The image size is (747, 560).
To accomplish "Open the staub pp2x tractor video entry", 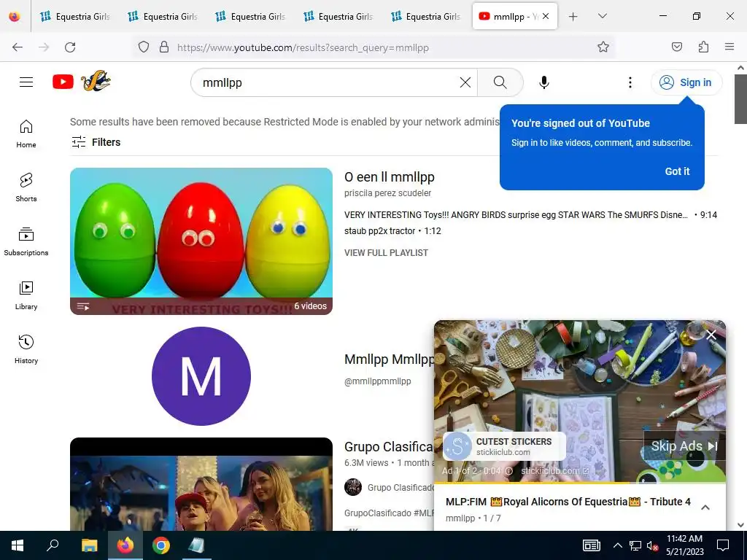I will coord(392,231).
